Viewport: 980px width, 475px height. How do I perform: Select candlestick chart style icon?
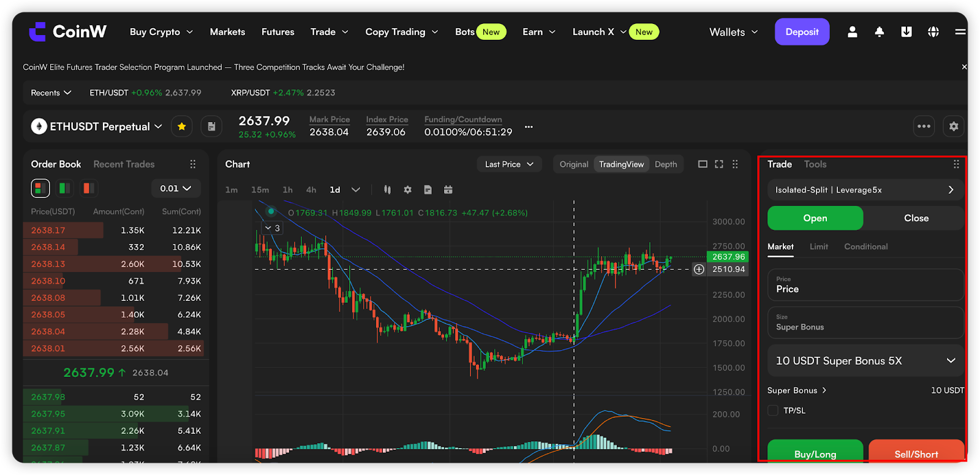pyautogui.click(x=387, y=190)
